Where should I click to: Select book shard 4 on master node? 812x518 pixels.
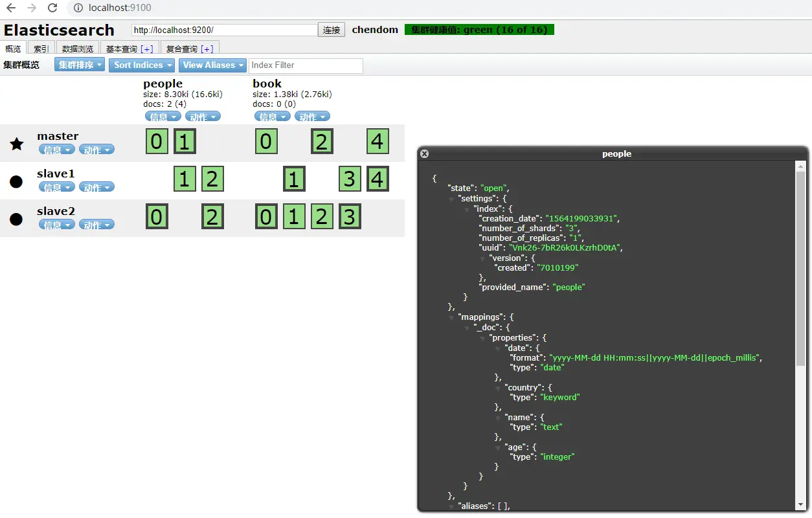click(378, 141)
